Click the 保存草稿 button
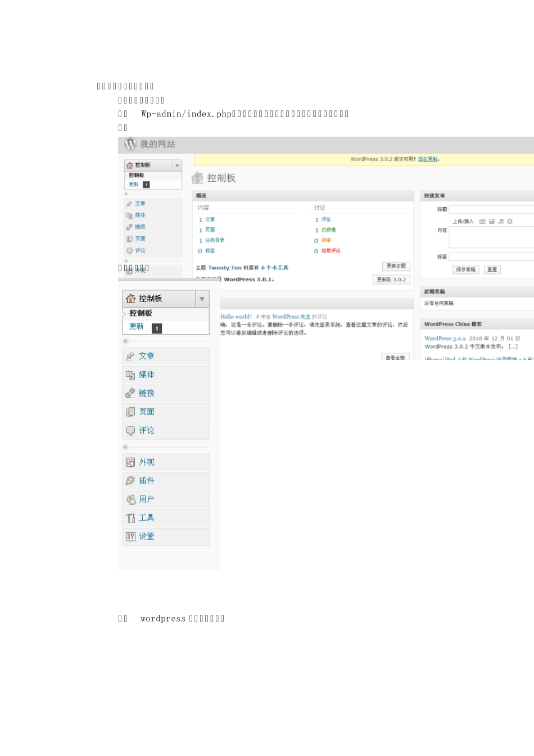 (x=465, y=270)
